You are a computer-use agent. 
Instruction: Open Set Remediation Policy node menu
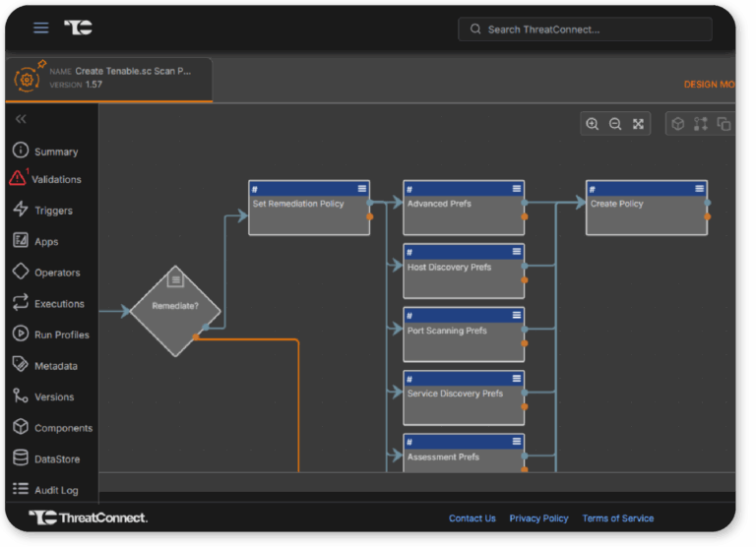pyautogui.click(x=362, y=189)
